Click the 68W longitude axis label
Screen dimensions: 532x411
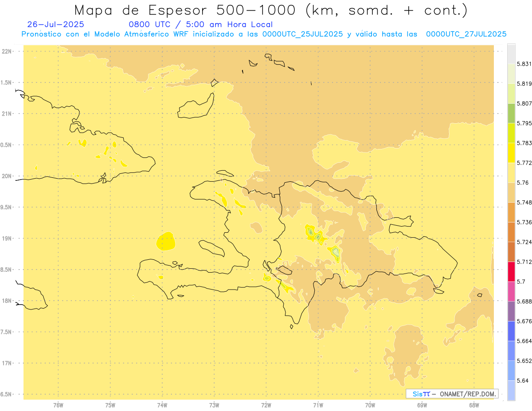[x=474, y=405]
